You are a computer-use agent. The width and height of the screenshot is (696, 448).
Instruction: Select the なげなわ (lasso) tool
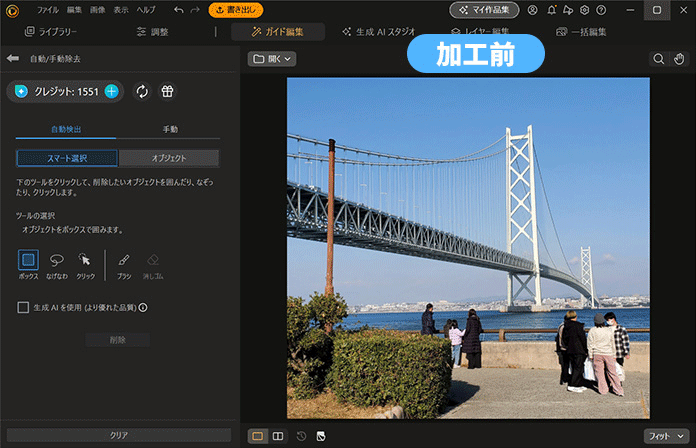point(57,259)
